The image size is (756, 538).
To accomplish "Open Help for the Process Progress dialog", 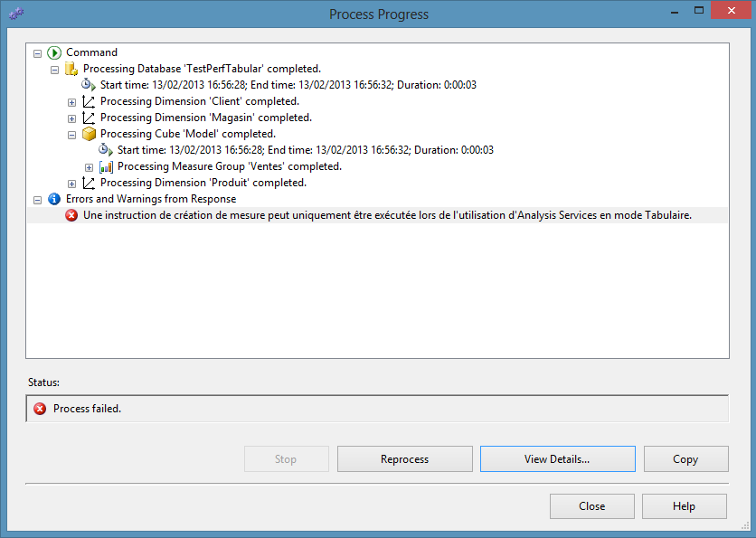I will point(684,505).
